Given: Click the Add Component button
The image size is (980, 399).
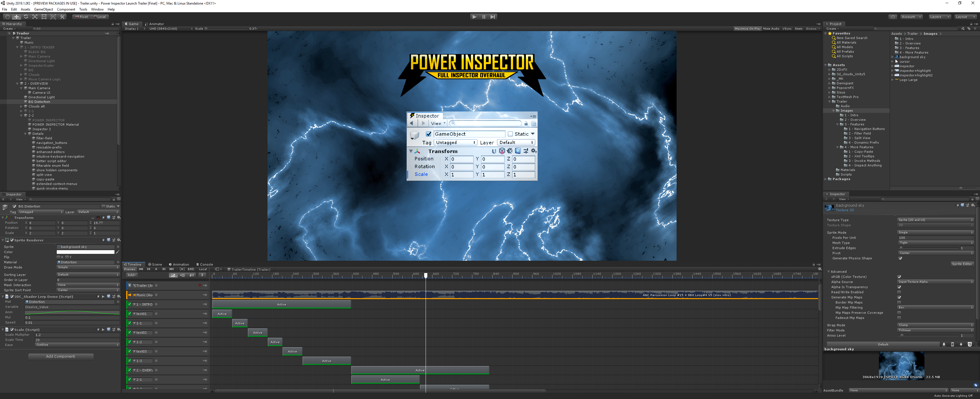Looking at the screenshot, I should point(60,356).
